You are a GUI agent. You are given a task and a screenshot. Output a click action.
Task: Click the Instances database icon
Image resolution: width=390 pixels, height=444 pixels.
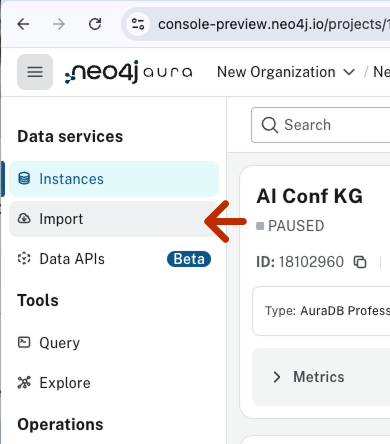(x=24, y=179)
